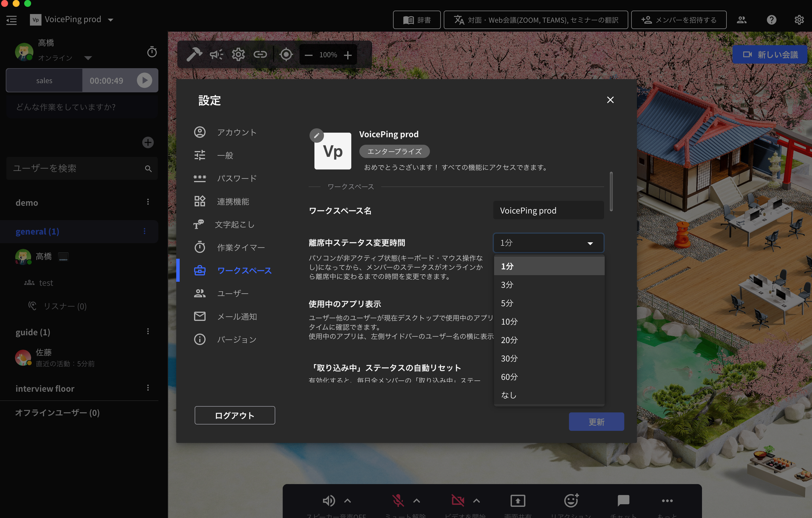Select 3分 from the away-status time dropdown
The image size is (812, 518).
pyautogui.click(x=508, y=285)
